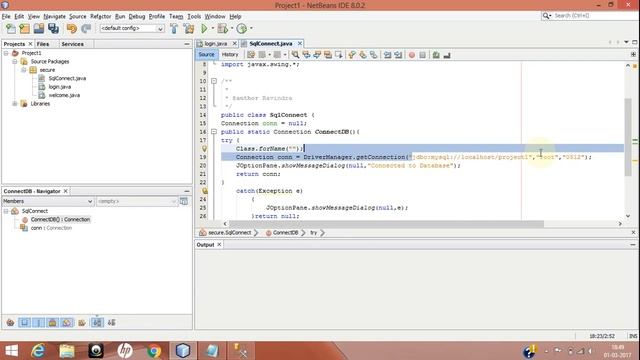Click the Toggle Bookmark editor icon
Viewport: 640px width, 360px height.
coord(373,55)
